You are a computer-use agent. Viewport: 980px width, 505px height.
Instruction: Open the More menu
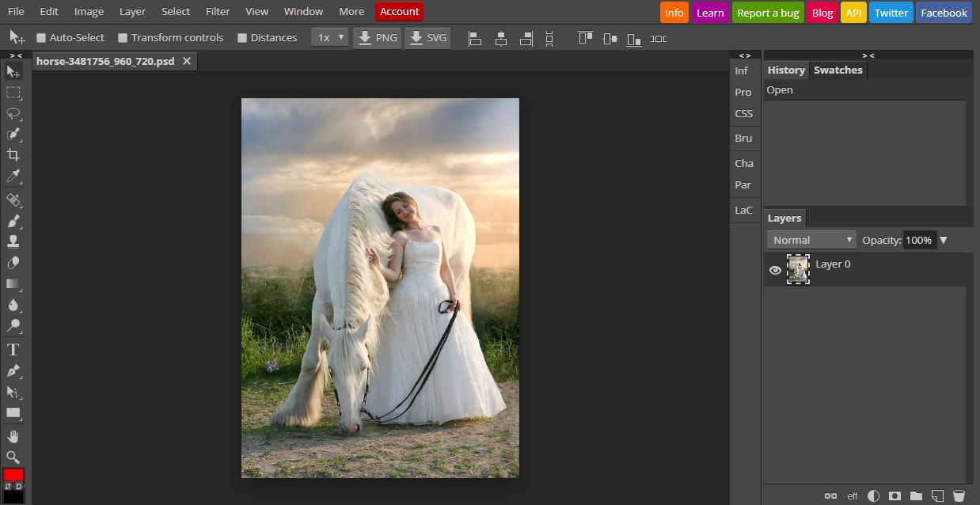point(351,11)
